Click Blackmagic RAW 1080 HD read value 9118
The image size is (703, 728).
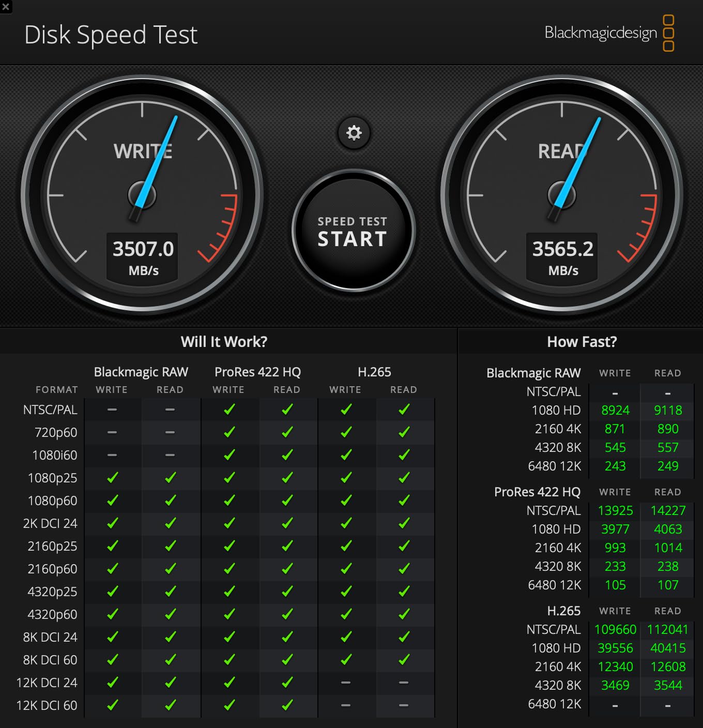[x=668, y=411]
